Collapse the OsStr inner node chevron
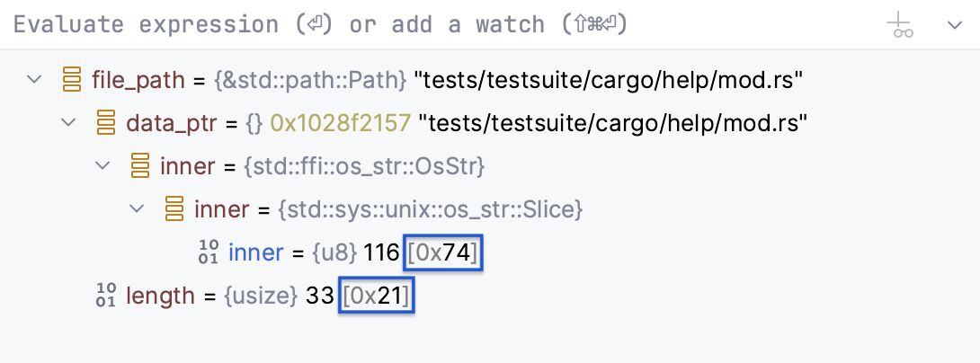Image resolution: width=980 pixels, height=363 pixels. [x=103, y=166]
